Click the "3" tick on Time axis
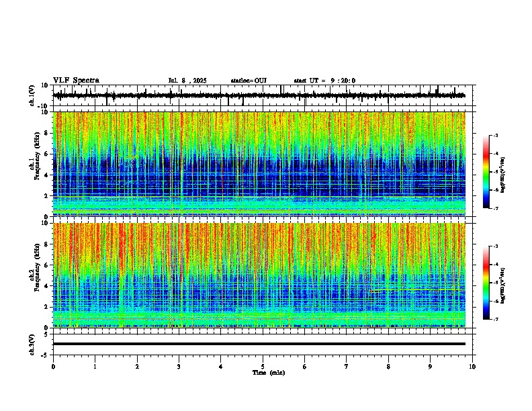The image size is (532, 411). tap(179, 366)
